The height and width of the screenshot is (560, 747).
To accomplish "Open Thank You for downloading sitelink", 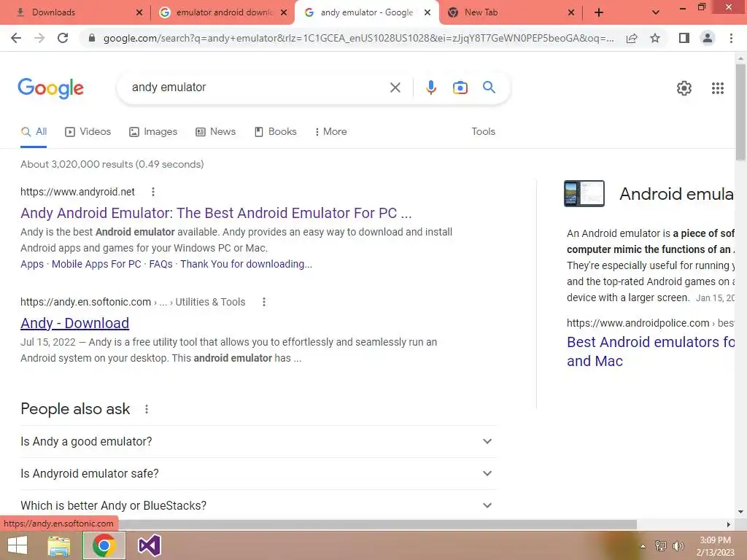I will click(x=247, y=264).
